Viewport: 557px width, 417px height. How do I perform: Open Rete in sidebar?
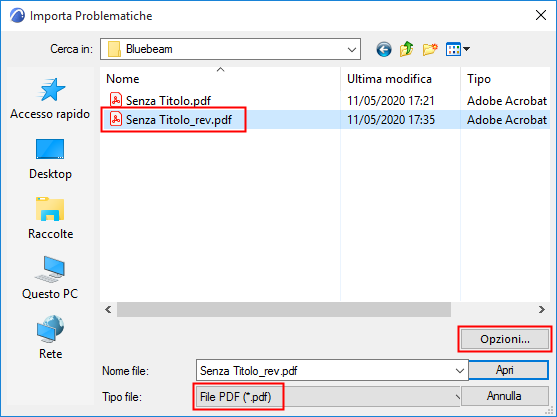tap(50, 337)
